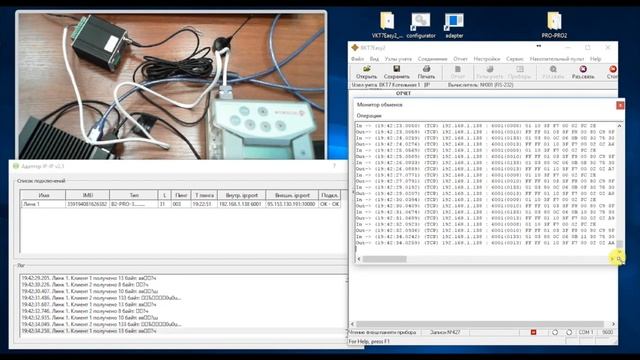Launch the configurator desktop shortcut
This screenshot has width=640, height=360.
421,24
